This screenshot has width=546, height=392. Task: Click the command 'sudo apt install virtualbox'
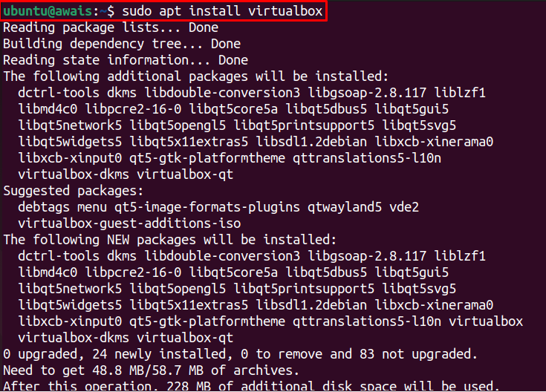pyautogui.click(x=222, y=11)
